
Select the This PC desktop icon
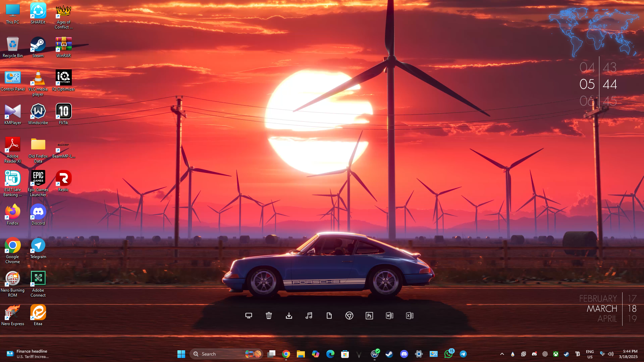tap(13, 14)
